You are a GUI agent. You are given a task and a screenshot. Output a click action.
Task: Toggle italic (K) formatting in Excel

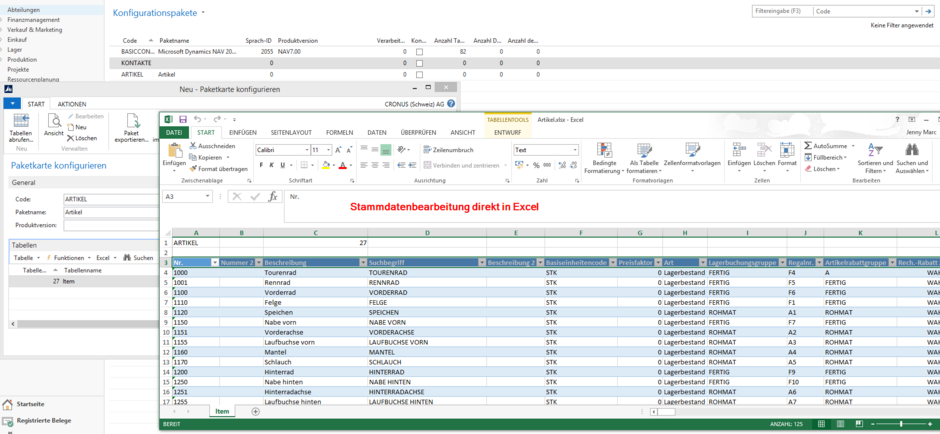point(272,165)
